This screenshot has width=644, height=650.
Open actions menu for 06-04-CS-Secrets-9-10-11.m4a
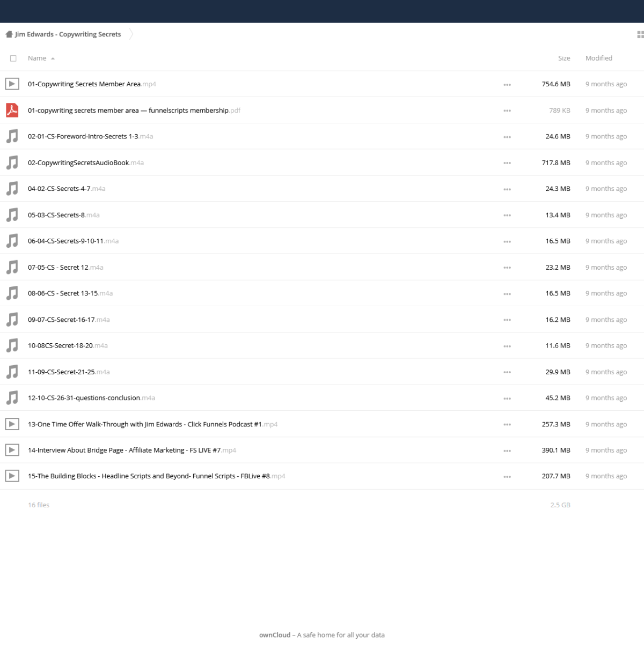click(507, 241)
